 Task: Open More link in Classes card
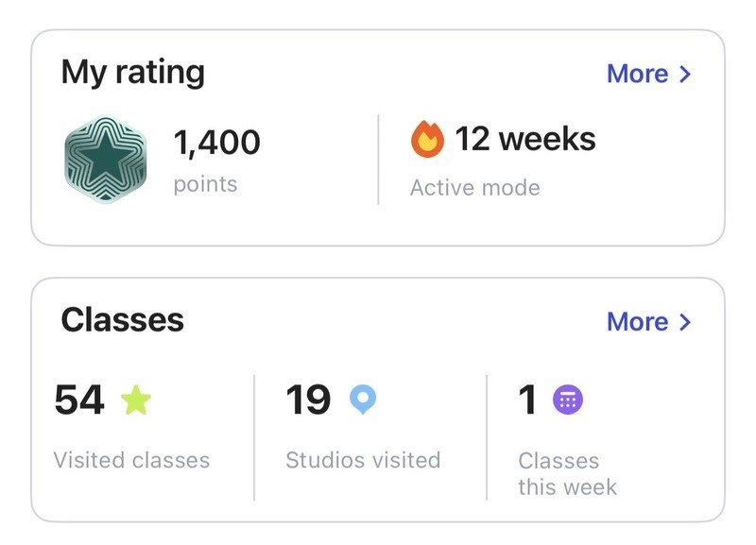point(637,321)
